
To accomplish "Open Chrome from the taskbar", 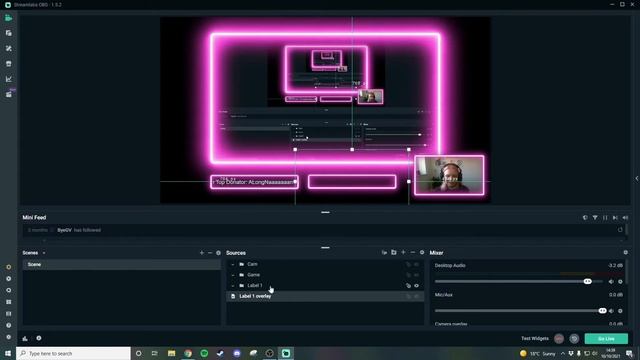I will click(x=188, y=353).
